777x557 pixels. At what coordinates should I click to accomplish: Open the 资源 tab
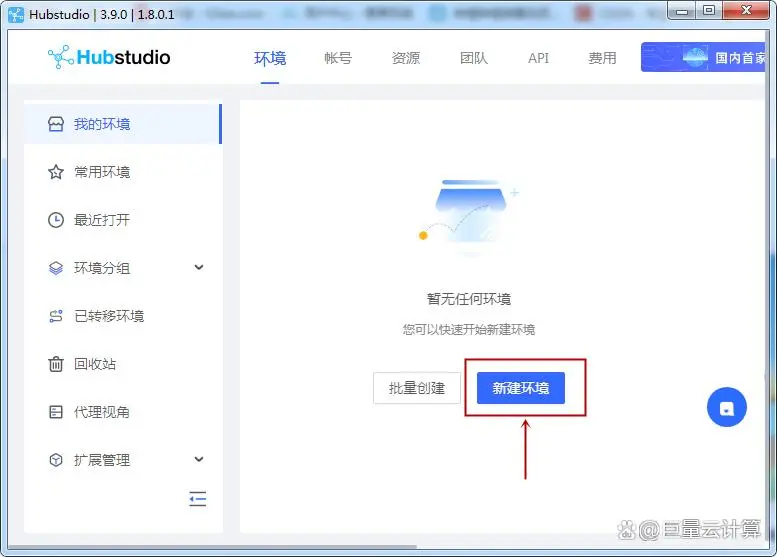coord(406,58)
